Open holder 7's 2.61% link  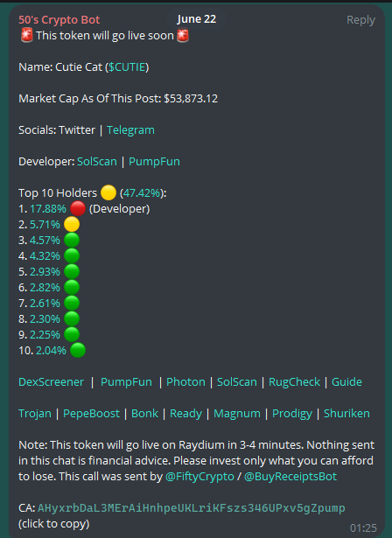coord(45,304)
